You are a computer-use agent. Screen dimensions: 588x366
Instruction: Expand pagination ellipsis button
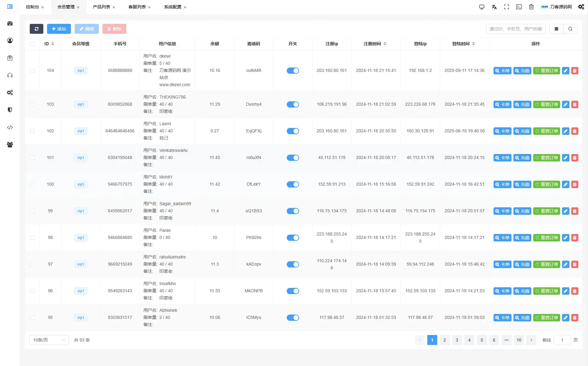pos(507,340)
